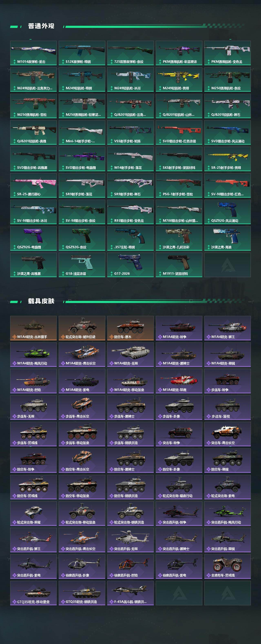
Task: Select the M1014霰弹枪-重击 skin card
Action: click(x=33, y=53)
